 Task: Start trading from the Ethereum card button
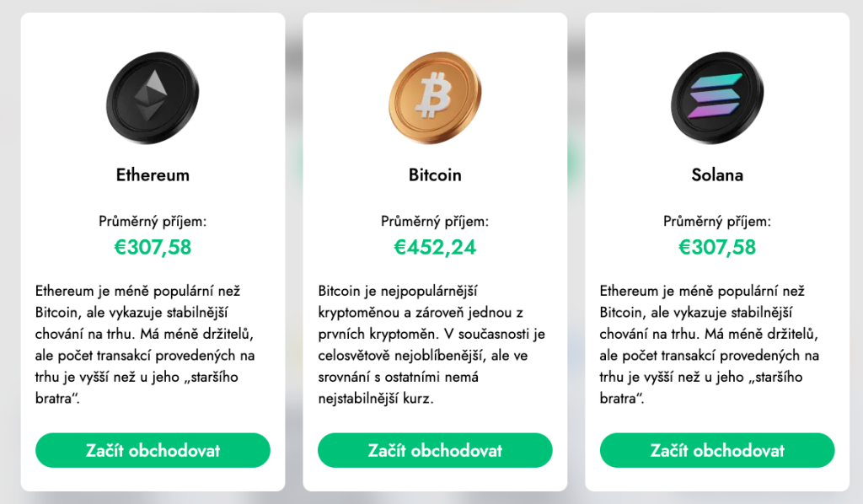(x=153, y=451)
